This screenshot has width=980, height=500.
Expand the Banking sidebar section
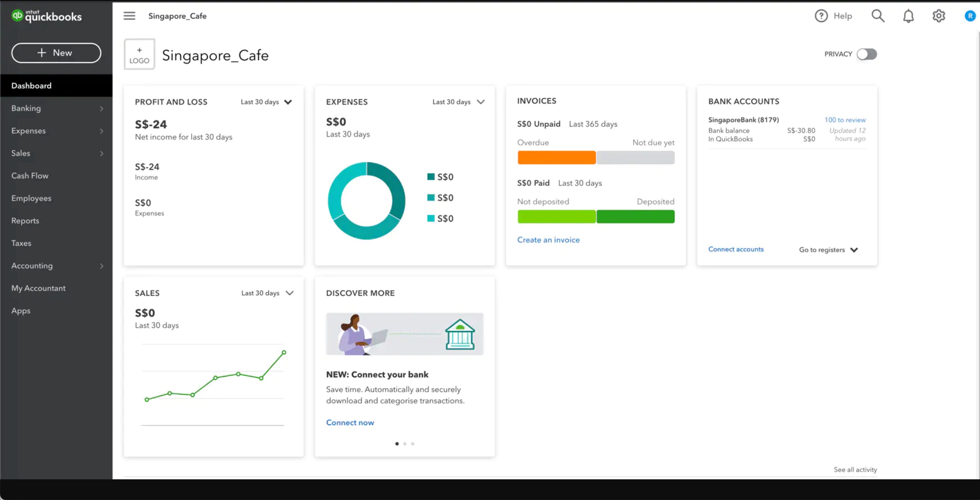click(x=101, y=108)
